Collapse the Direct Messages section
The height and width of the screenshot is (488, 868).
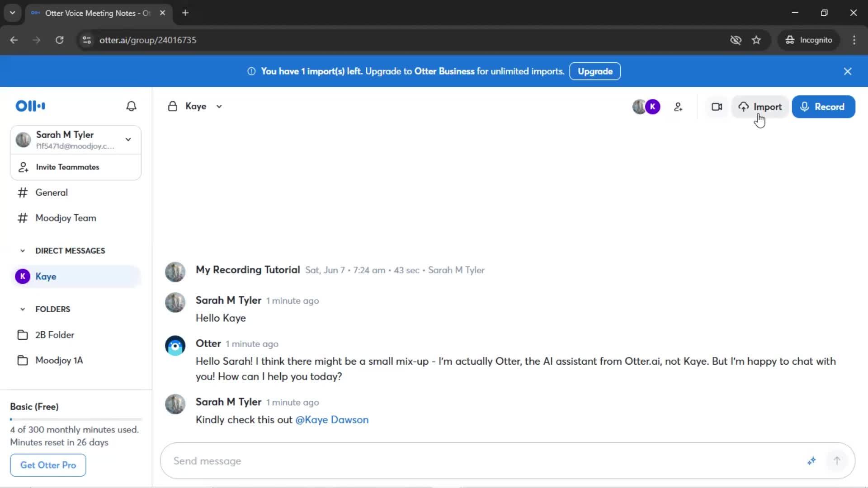[x=23, y=251]
